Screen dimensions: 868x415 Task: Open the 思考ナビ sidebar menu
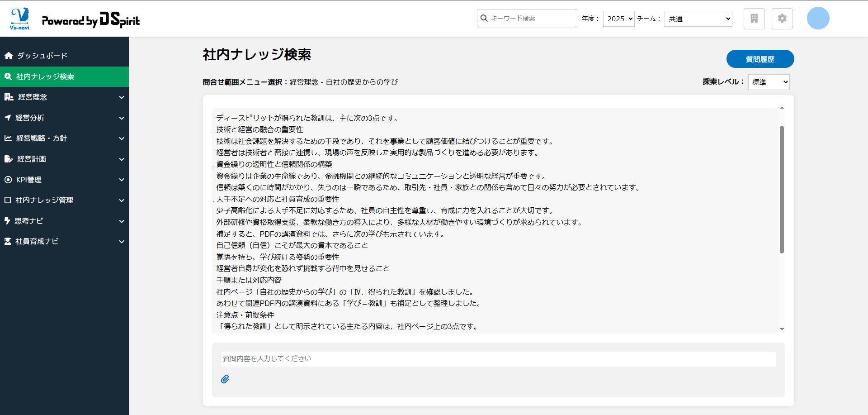[64, 221]
